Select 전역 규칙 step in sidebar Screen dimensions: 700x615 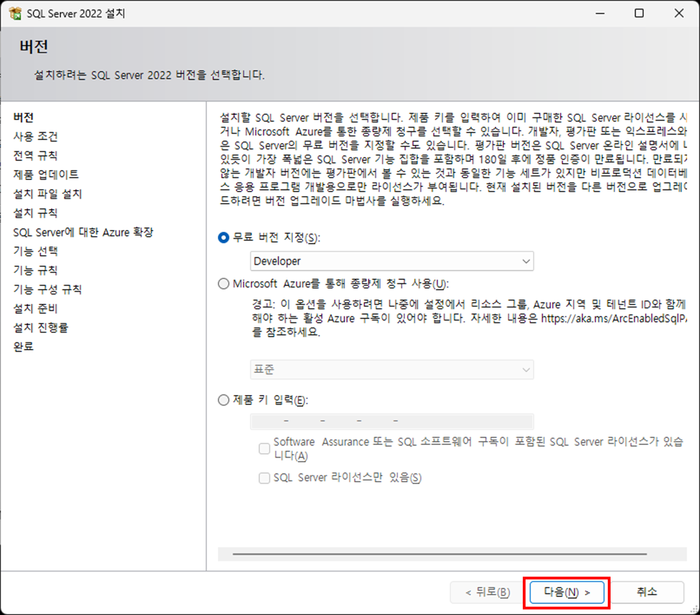36,156
